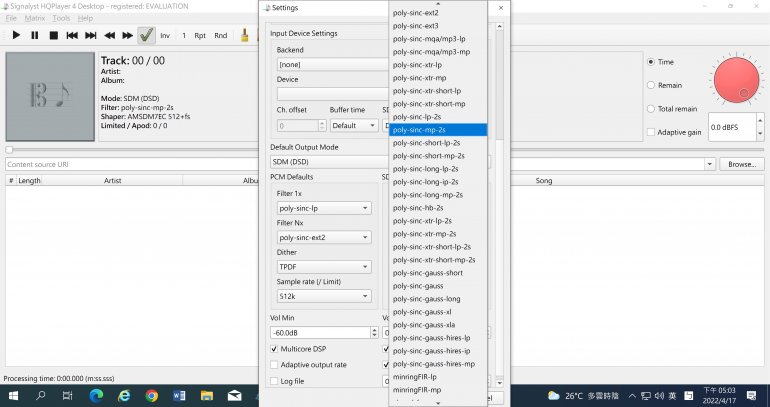Image resolution: width=770 pixels, height=407 pixels.
Task: Toggle the Rpt repeat button
Action: click(200, 35)
